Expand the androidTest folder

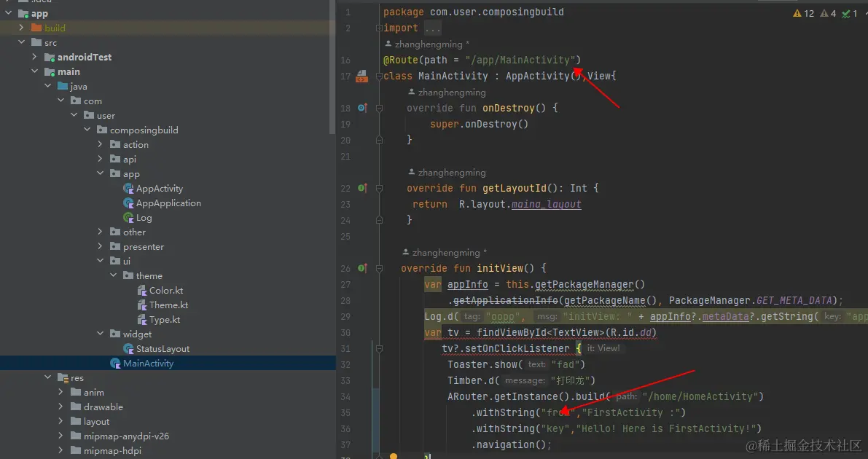[34, 57]
